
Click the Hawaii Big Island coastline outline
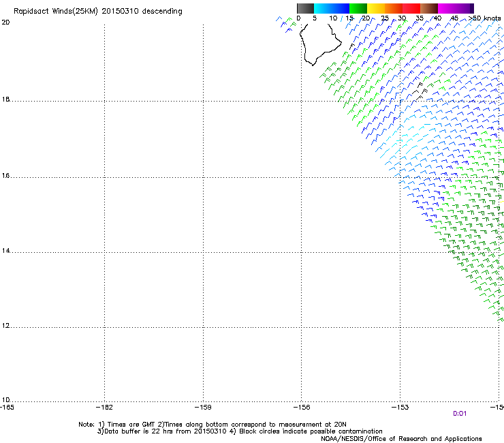tap(320, 45)
